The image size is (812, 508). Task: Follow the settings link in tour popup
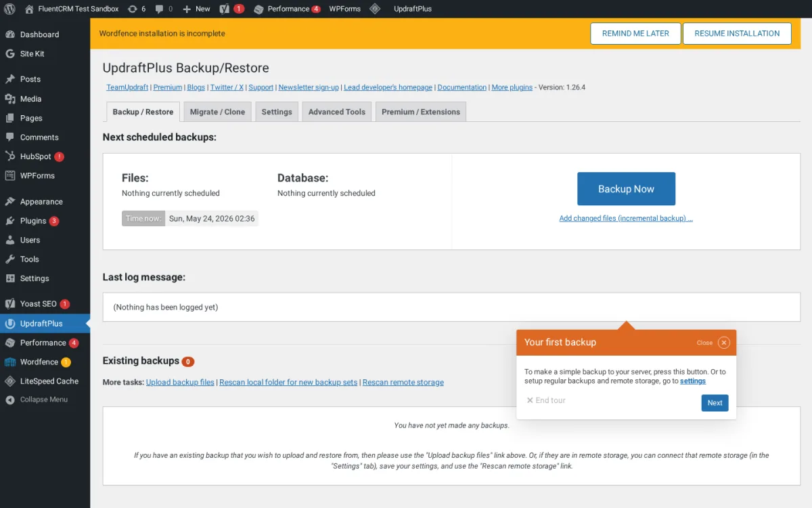[x=693, y=381]
